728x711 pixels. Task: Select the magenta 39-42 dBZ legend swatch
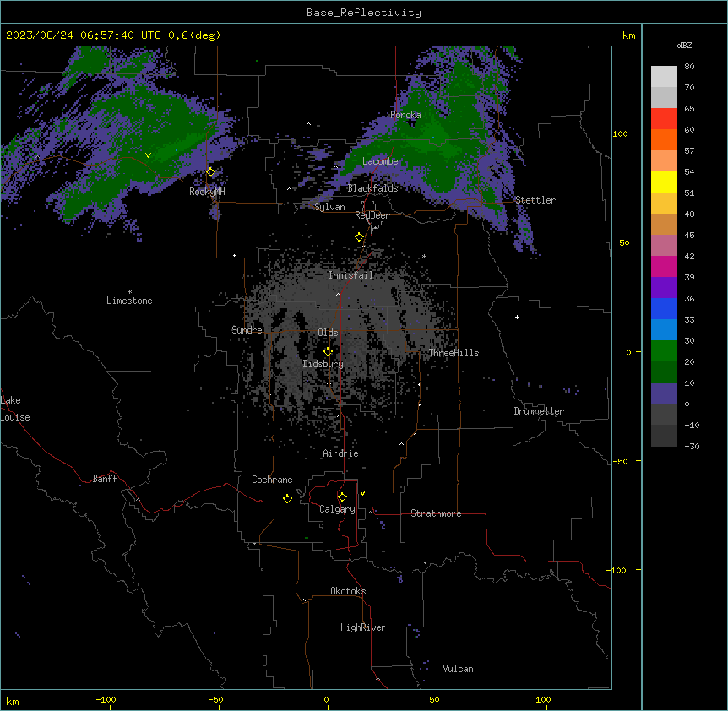pyautogui.click(x=664, y=266)
